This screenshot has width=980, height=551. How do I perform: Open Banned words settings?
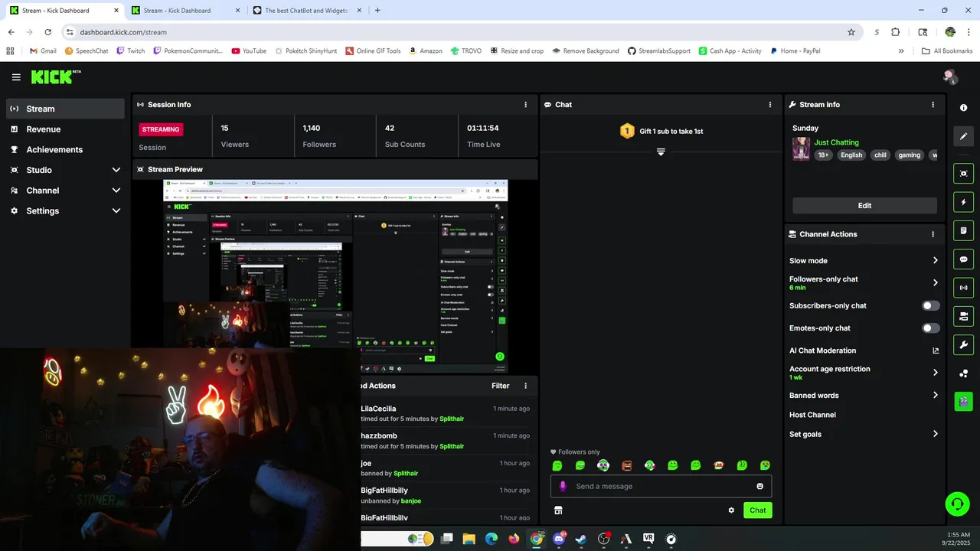pyautogui.click(x=864, y=395)
